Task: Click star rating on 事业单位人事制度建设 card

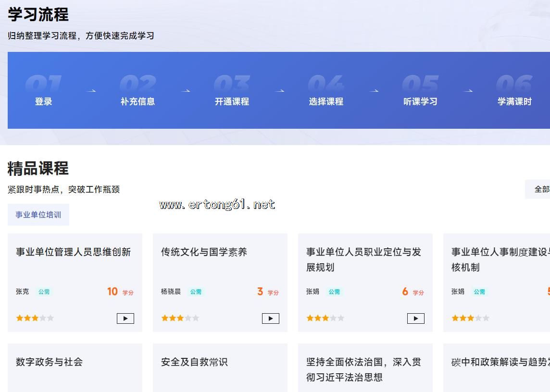Action: pos(470,318)
